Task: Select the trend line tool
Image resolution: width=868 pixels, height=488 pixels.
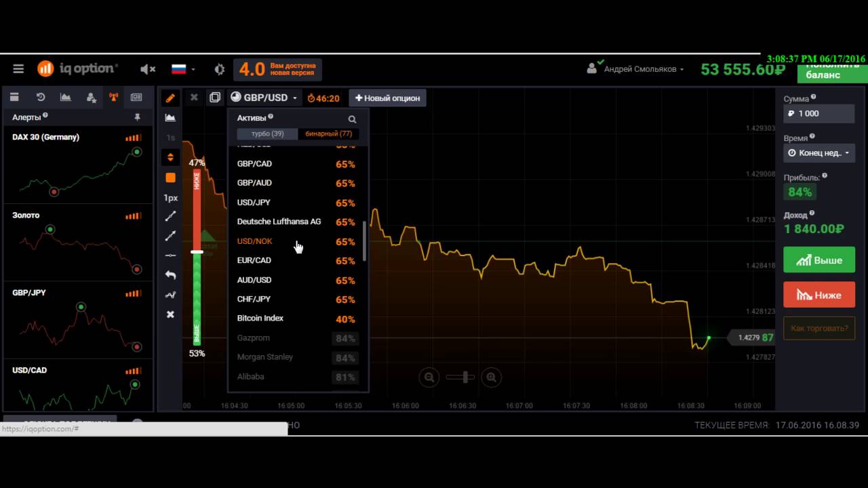Action: [170, 216]
